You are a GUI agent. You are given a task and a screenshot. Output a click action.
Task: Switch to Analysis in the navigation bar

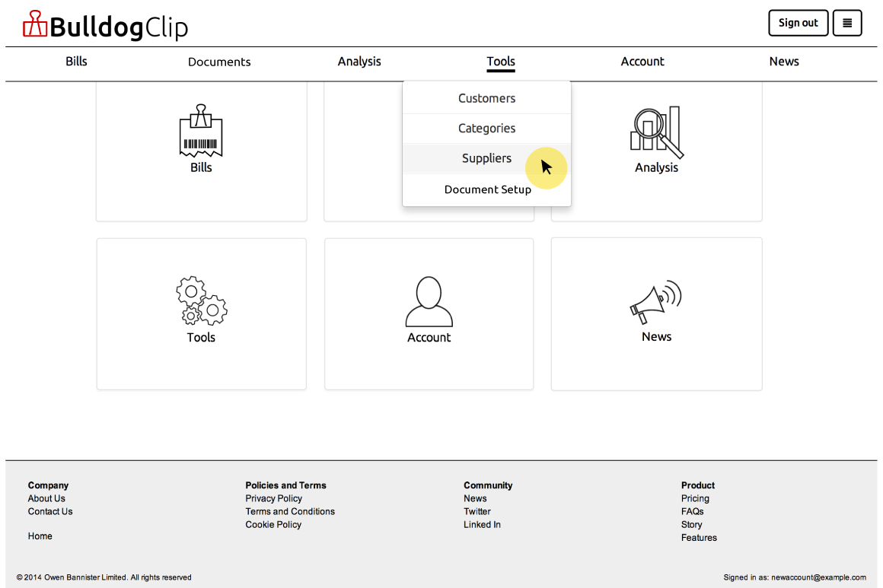[x=359, y=62]
